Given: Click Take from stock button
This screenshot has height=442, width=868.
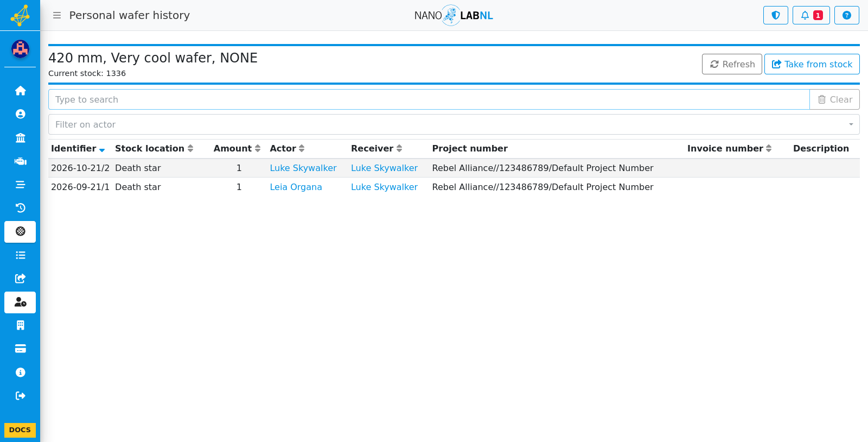Looking at the screenshot, I should (x=812, y=64).
